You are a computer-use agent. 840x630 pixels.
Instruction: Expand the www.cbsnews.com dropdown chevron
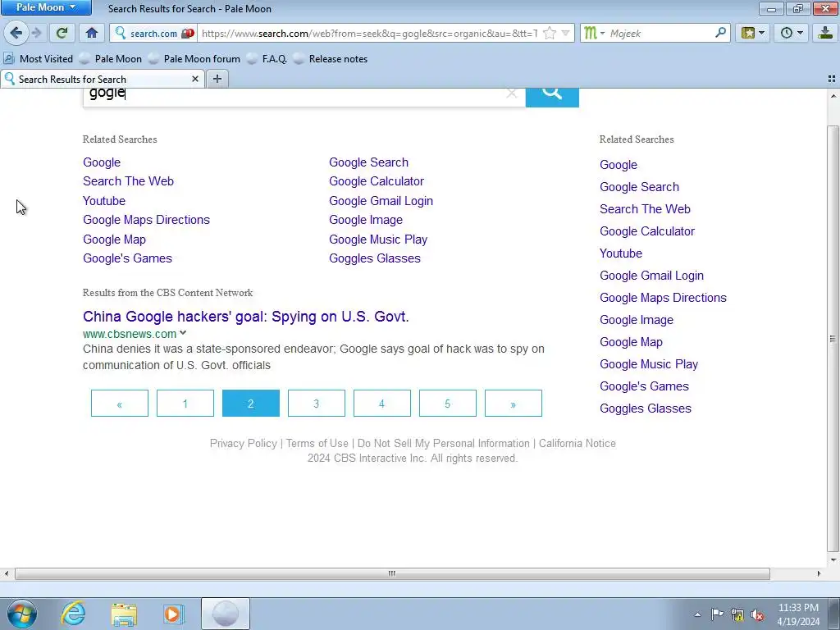pyautogui.click(x=183, y=333)
